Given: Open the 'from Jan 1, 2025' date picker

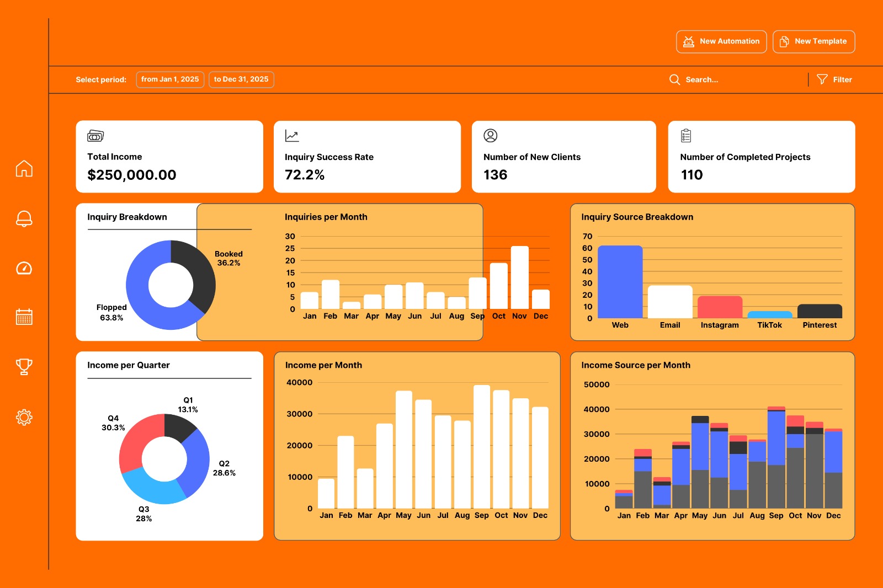Looking at the screenshot, I should tap(170, 79).
